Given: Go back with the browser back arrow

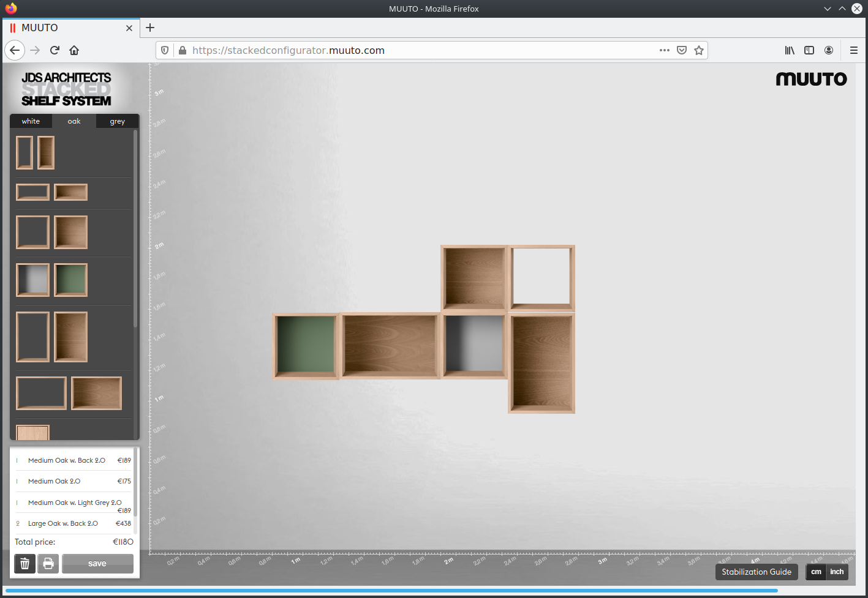Looking at the screenshot, I should [15, 50].
